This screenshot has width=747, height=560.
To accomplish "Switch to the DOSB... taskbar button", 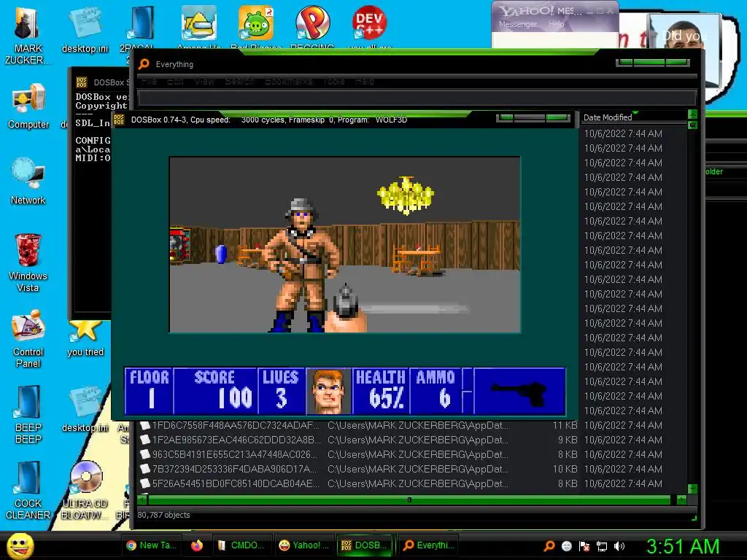I will pyautogui.click(x=365, y=545).
